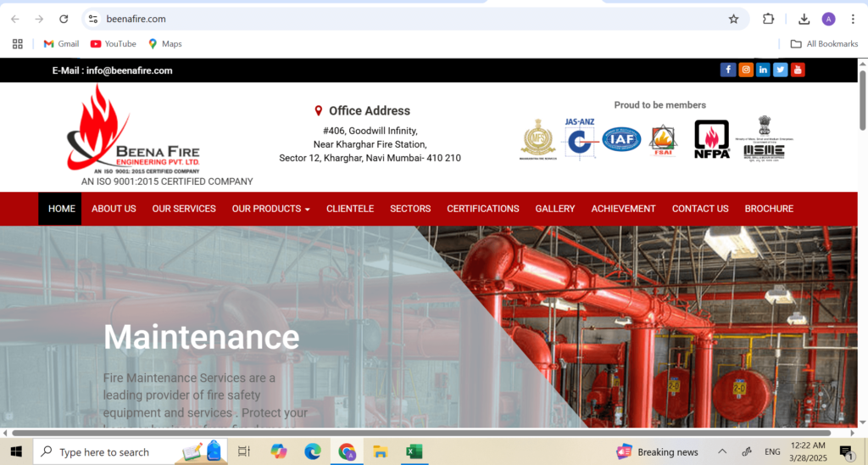Click the Facebook icon in top bar
Image resolution: width=868 pixels, height=465 pixels.
tap(728, 70)
